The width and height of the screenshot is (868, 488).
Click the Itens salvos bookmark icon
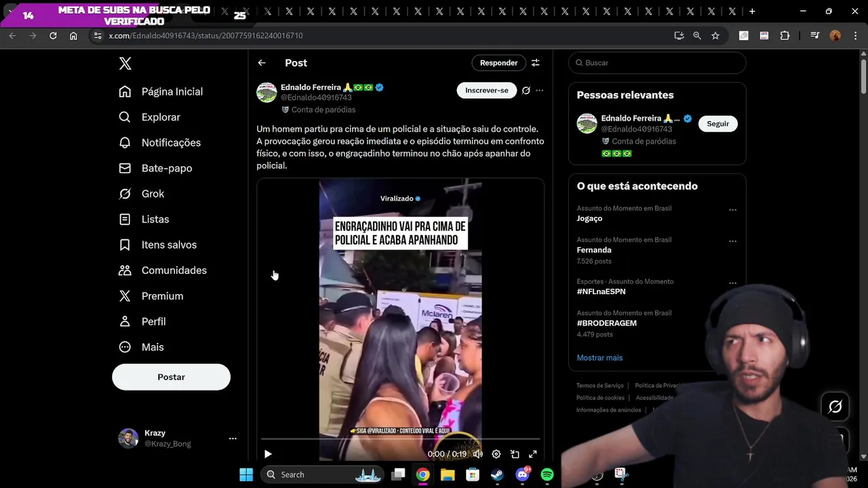tap(125, 245)
